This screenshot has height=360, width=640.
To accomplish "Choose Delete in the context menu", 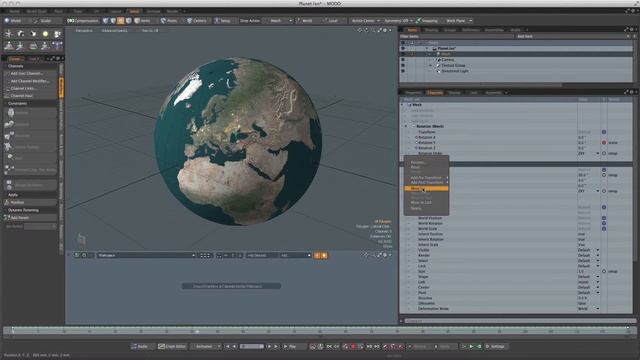I will 416,208.
